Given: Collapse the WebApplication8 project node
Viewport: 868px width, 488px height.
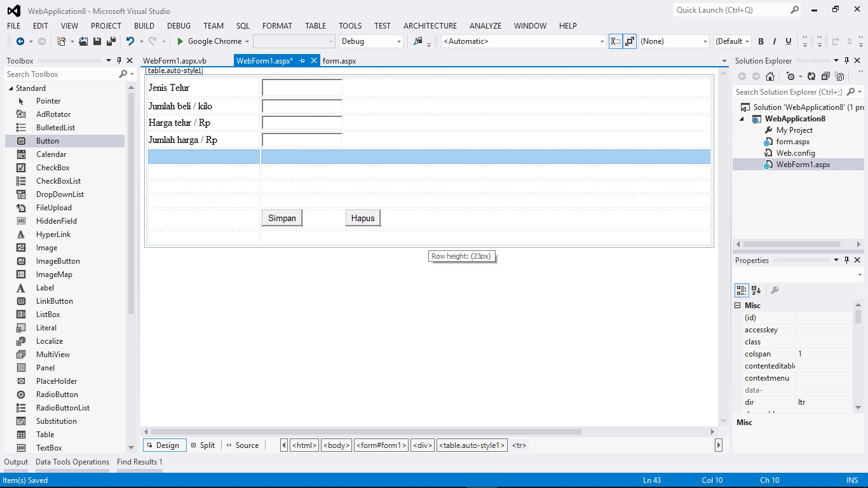Looking at the screenshot, I should 740,118.
